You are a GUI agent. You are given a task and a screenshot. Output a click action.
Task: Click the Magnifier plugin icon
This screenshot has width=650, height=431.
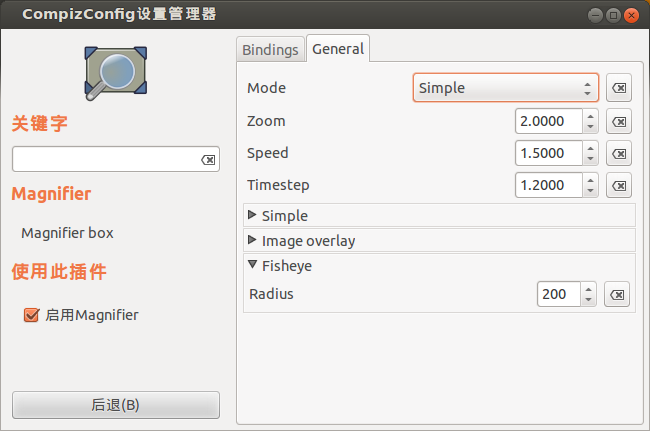point(115,73)
